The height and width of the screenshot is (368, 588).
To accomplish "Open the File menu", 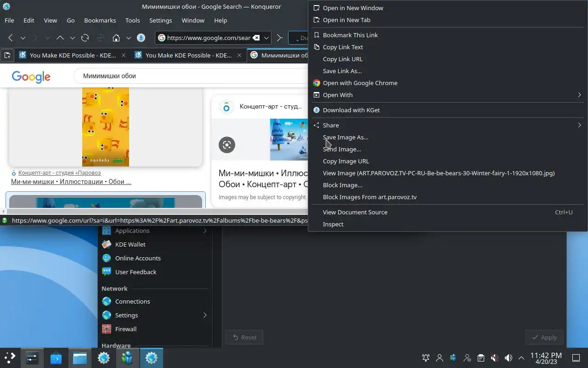I will tap(9, 20).
